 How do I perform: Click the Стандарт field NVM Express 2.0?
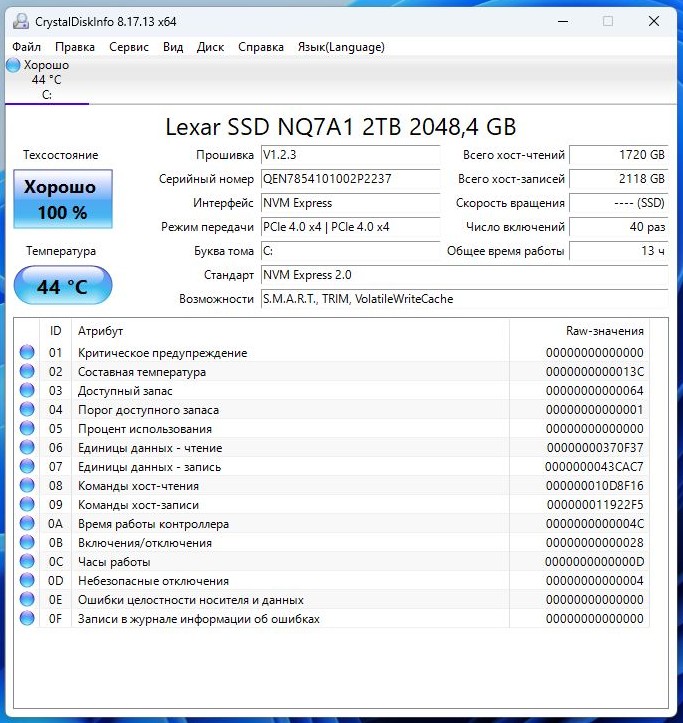click(x=464, y=275)
